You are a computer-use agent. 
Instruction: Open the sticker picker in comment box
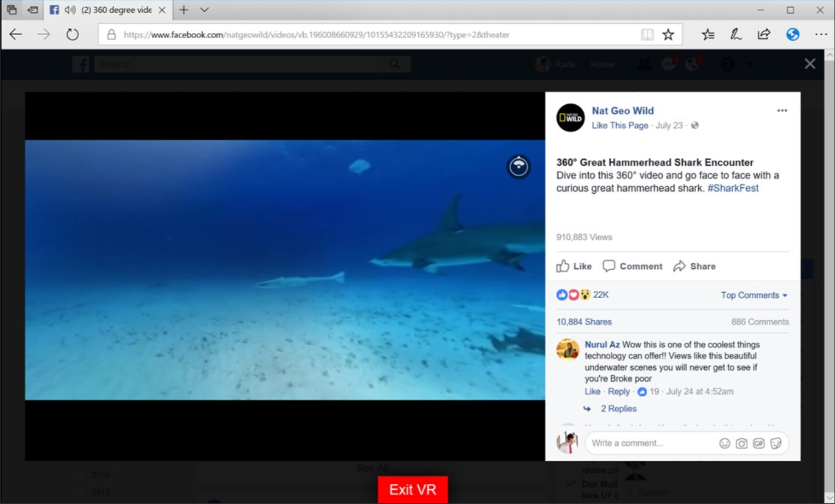coord(776,444)
